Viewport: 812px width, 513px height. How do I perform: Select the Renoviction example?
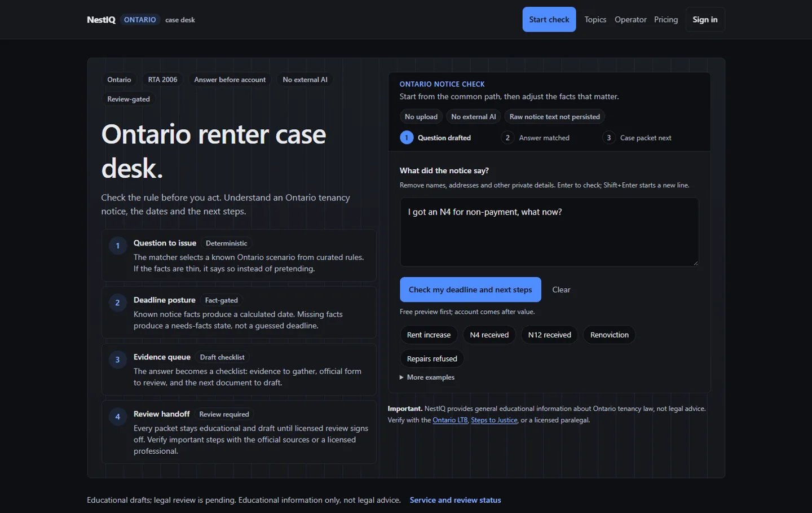(x=610, y=335)
